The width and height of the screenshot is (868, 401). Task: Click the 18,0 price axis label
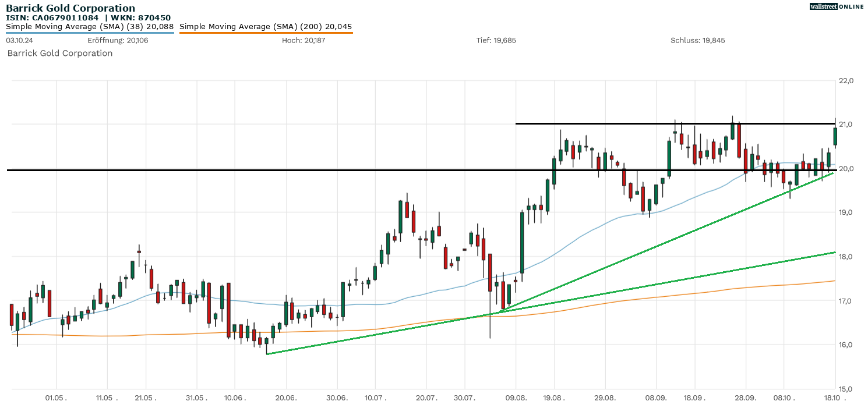pyautogui.click(x=846, y=257)
